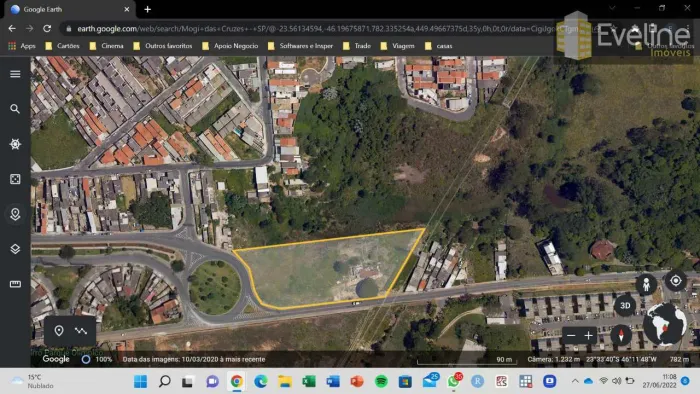700x394 pixels.
Task: Open the Apoio Negocio bookmark folder
Action: 230,46
